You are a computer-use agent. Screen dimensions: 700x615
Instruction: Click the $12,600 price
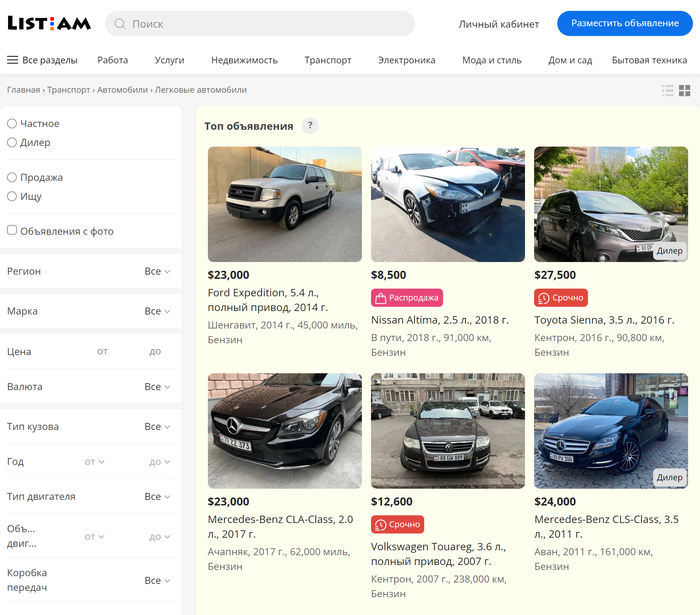(x=392, y=501)
